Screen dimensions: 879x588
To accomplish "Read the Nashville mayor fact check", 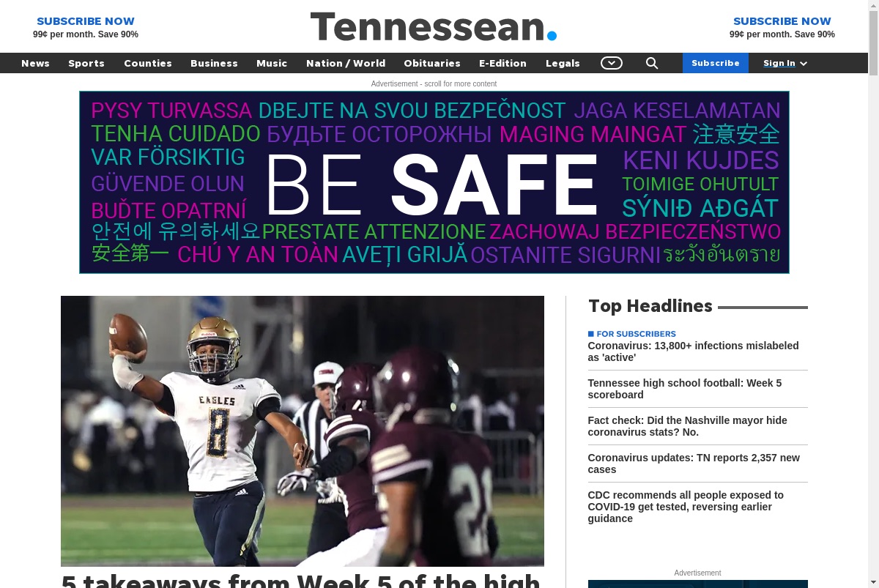I will coord(687,426).
